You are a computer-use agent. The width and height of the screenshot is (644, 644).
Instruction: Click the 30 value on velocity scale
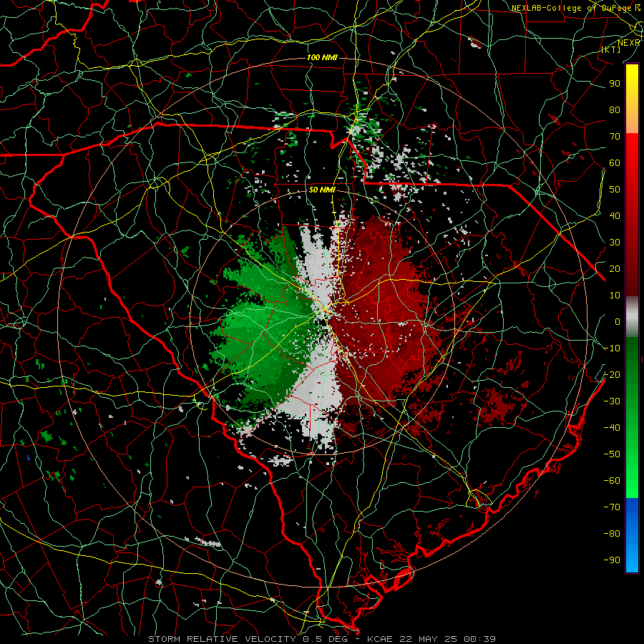(x=615, y=243)
